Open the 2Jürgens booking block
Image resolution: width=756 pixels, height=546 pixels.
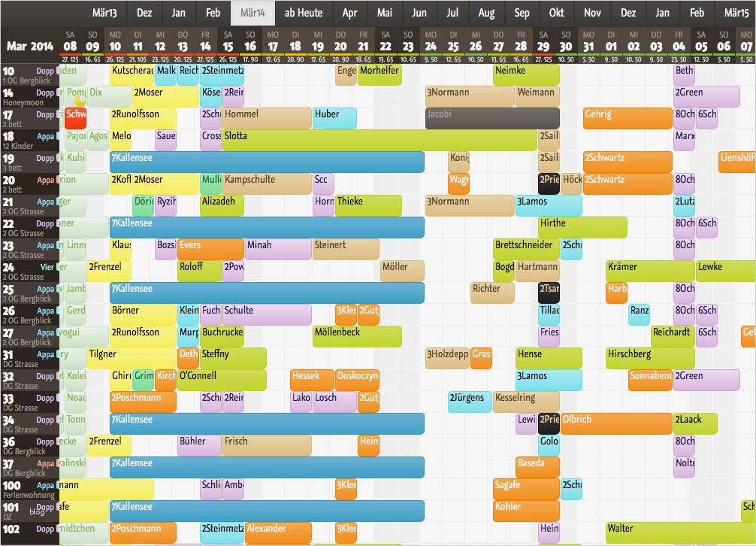[470, 402]
